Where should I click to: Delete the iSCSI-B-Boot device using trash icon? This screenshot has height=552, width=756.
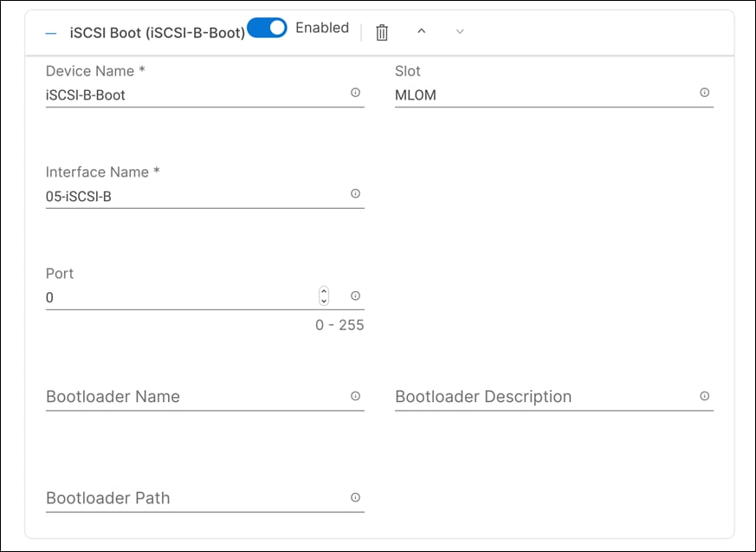pyautogui.click(x=380, y=31)
